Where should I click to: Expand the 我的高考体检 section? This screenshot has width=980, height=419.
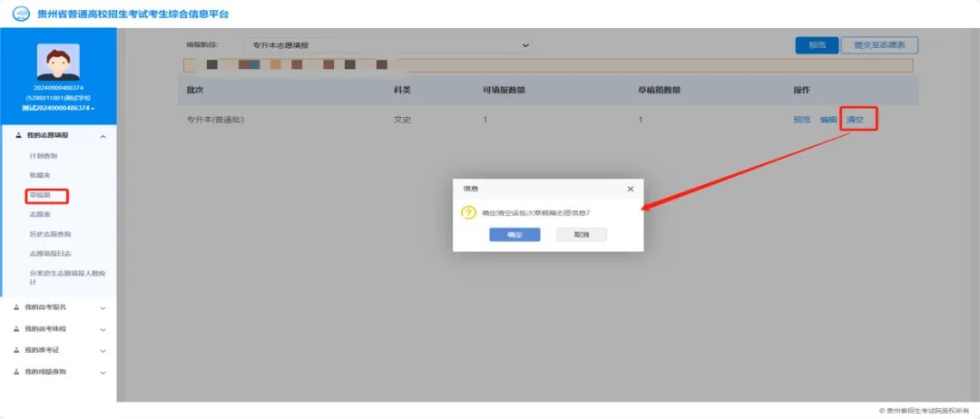point(103,329)
